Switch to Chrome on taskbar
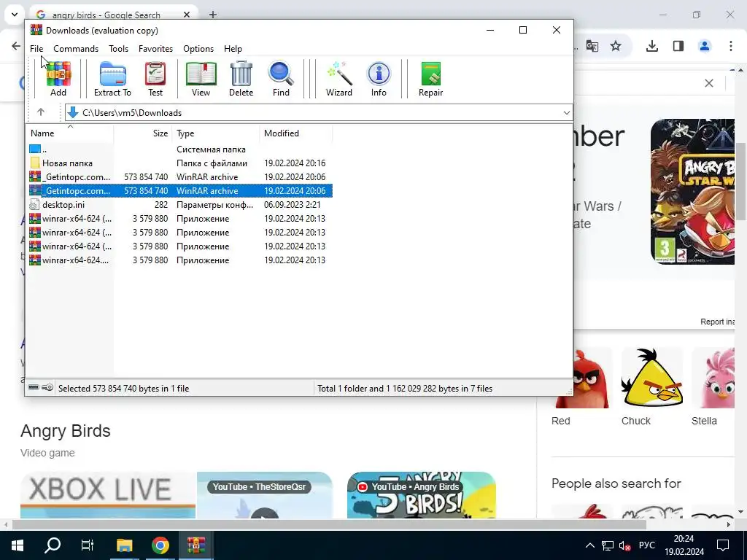This screenshot has width=747, height=560. [160, 545]
